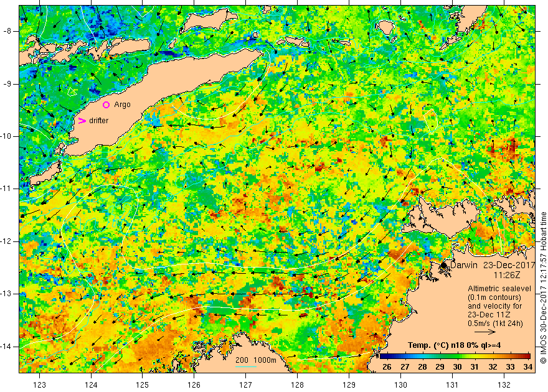Screen dimensions: 548x392
Task: Click the 'Temp. (°C) n18 0% ql>=4' title
Action: coord(454,345)
